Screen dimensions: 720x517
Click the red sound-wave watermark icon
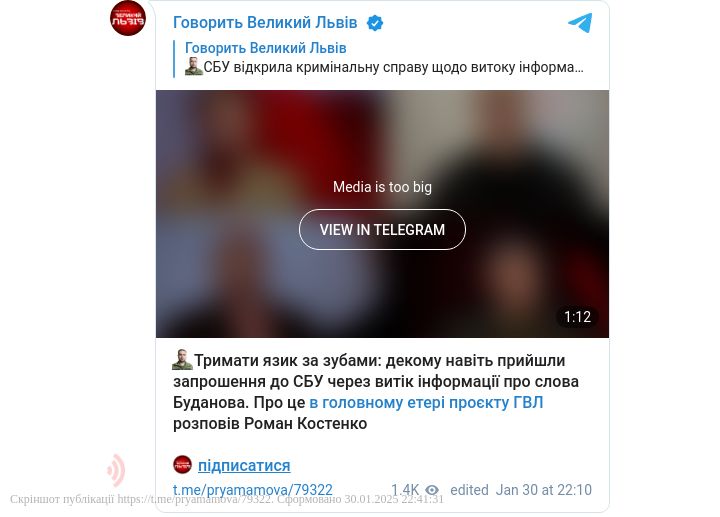pos(116,470)
